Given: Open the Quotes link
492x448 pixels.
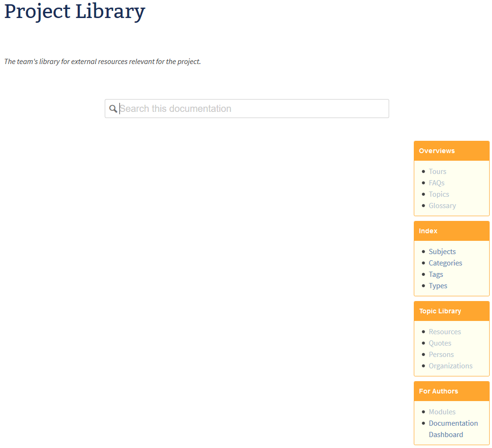Looking at the screenshot, I should [x=440, y=343].
